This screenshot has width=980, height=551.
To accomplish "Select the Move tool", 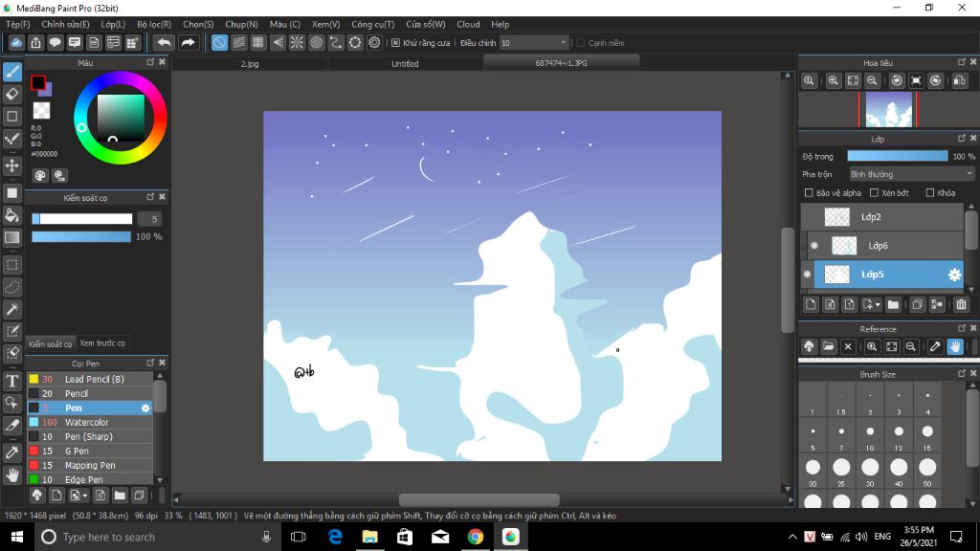I will tap(12, 165).
